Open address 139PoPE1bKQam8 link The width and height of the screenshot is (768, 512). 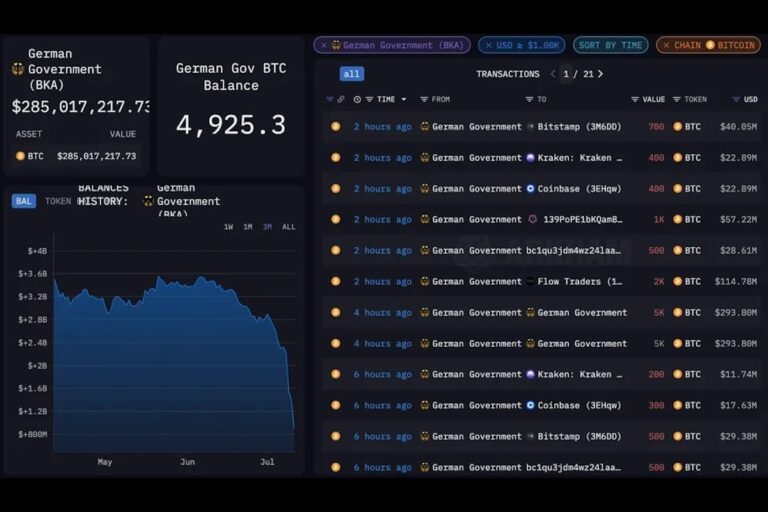point(583,219)
